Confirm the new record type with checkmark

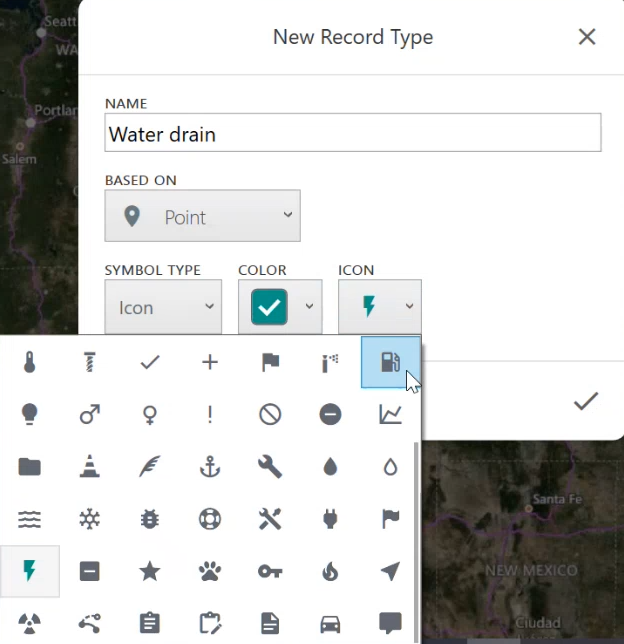coord(585,401)
